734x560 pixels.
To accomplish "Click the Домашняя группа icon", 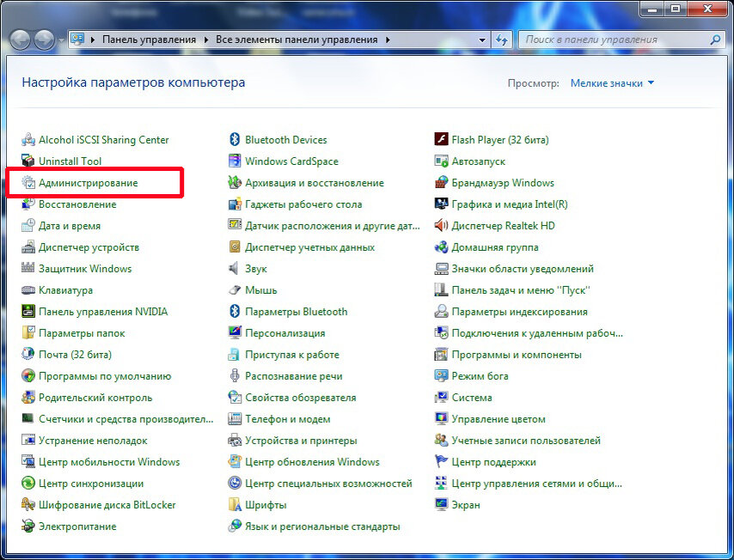I will [441, 247].
